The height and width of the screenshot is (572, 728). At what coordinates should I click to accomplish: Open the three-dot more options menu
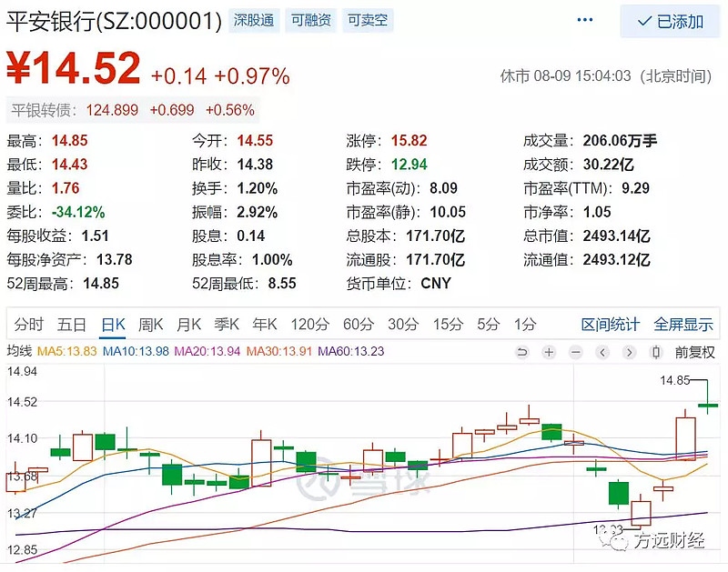click(584, 20)
